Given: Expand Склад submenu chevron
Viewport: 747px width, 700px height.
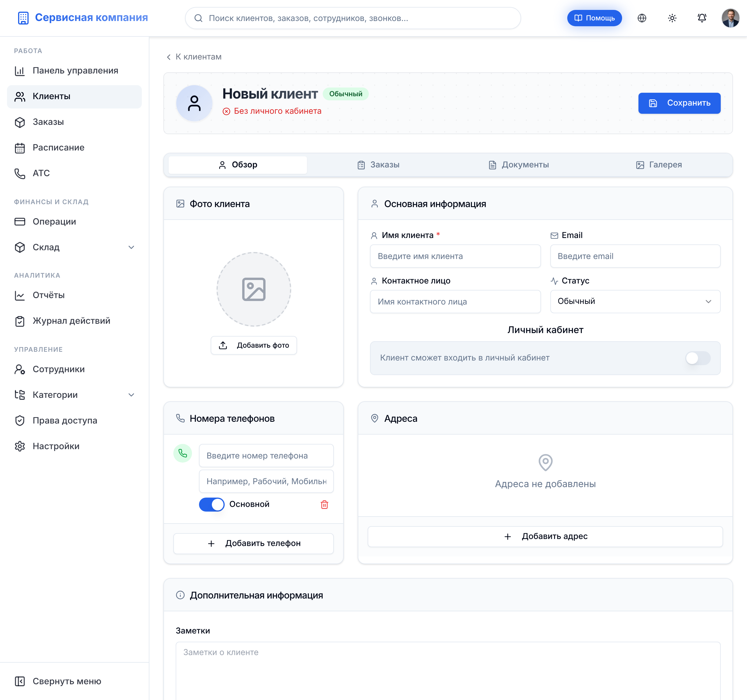Looking at the screenshot, I should coord(131,247).
